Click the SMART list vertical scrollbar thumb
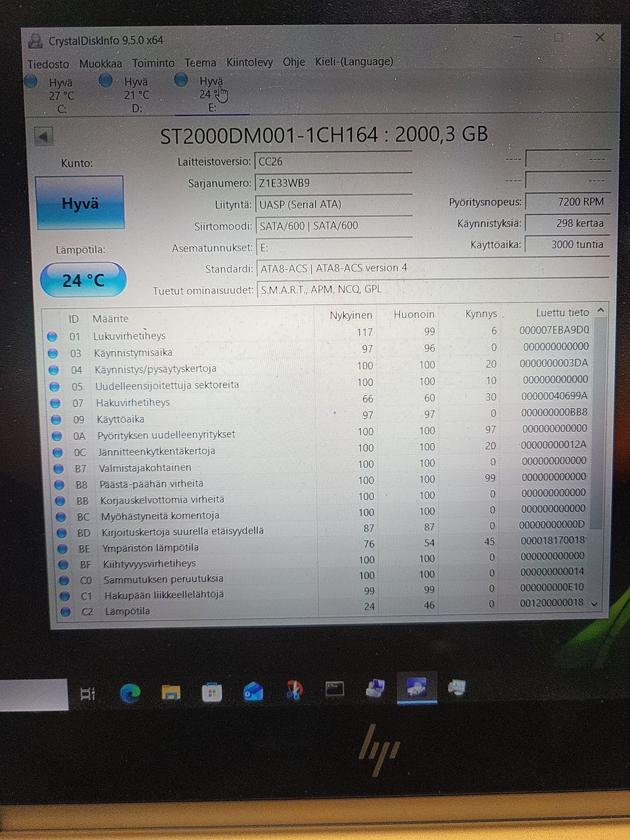Screen dimensions: 630x840 pyautogui.click(x=597, y=423)
